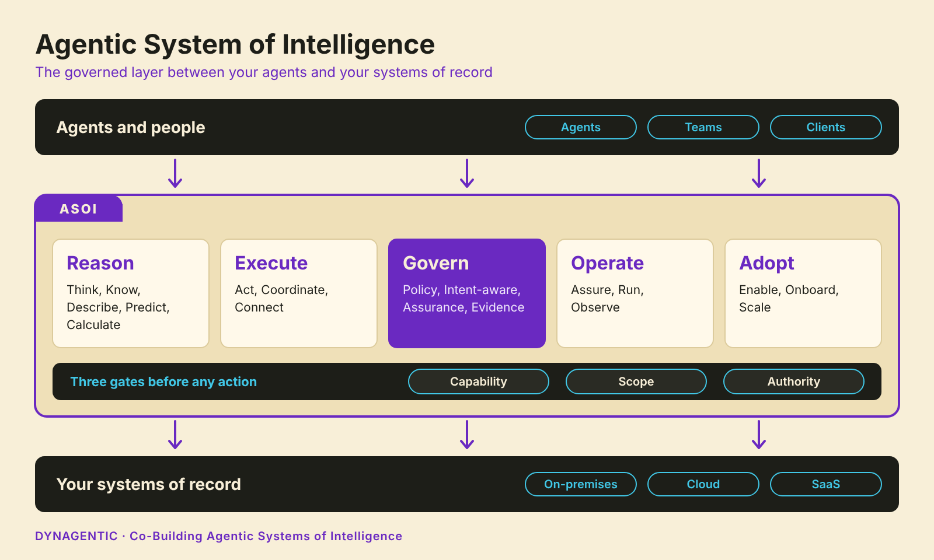
Task: Click the 'Agentic System of Intelligence' title
Action: pos(235,45)
